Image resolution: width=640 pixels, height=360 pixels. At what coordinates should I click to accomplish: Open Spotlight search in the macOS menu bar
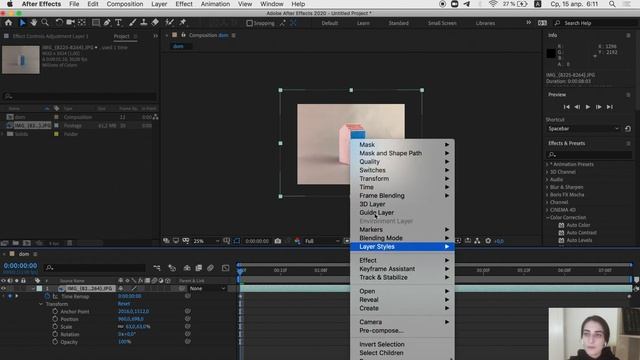[x=612, y=4]
